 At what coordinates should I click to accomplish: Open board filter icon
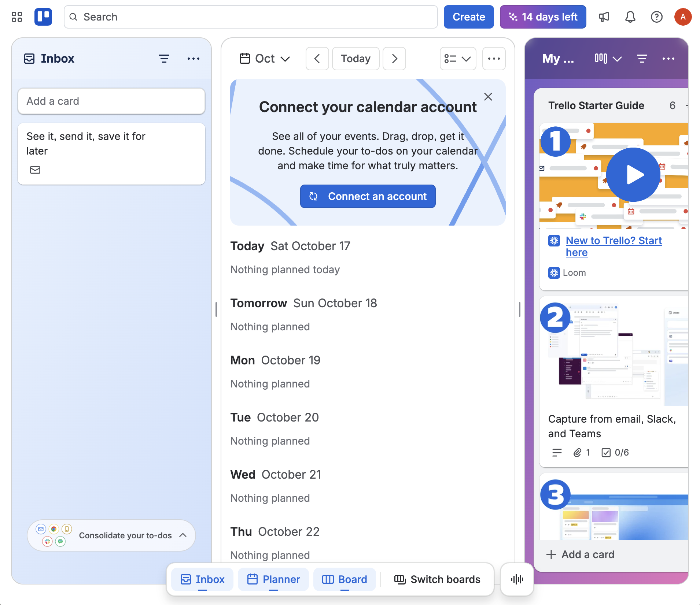point(642,59)
